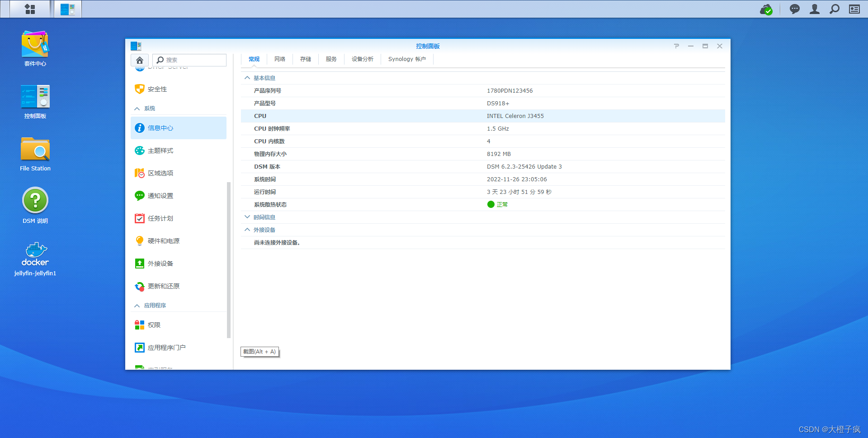The height and width of the screenshot is (438, 868).
Task: Open notifications chat bubble icon
Action: pos(795,9)
